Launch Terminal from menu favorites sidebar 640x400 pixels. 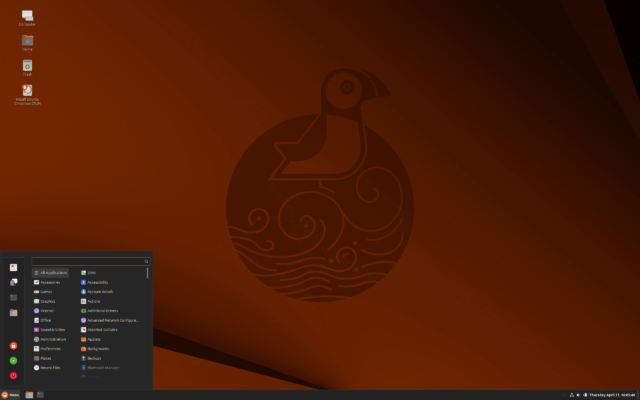click(x=13, y=298)
